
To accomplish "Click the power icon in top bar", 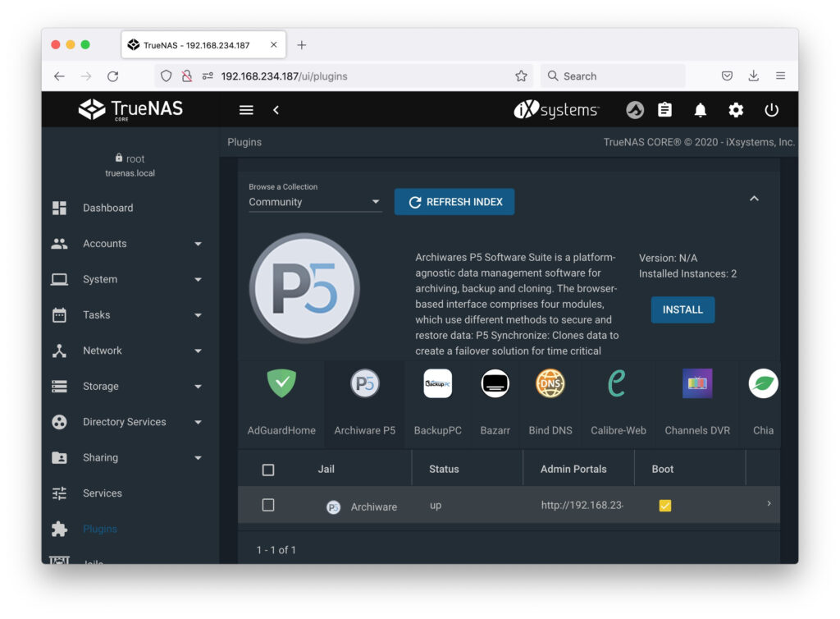I will [x=771, y=110].
